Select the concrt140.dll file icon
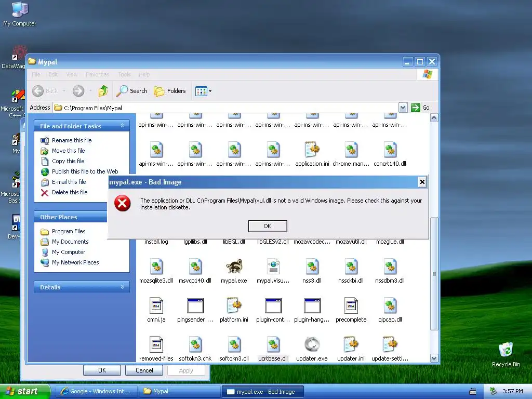Image resolution: width=532 pixels, height=399 pixels. point(390,150)
